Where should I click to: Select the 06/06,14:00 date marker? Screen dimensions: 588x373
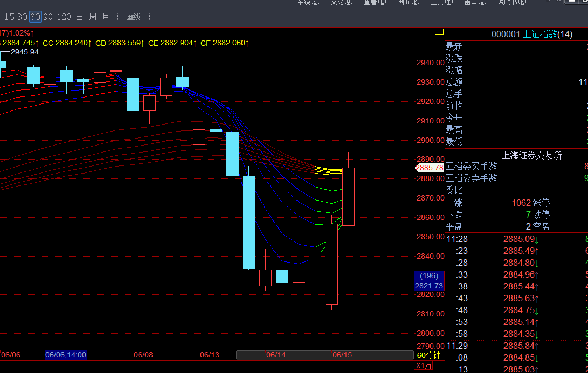(x=65, y=355)
